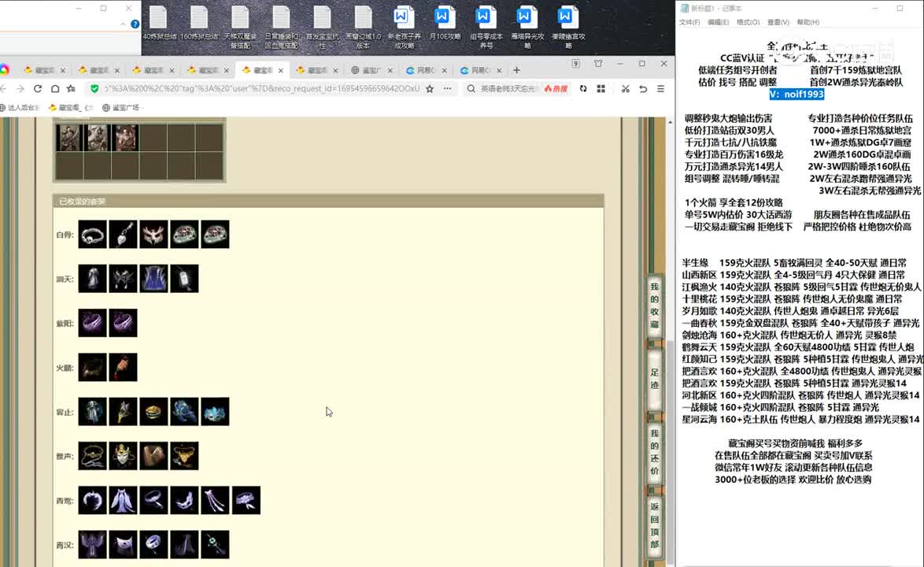
Task: Add a new browser tab
Action: [x=516, y=70]
